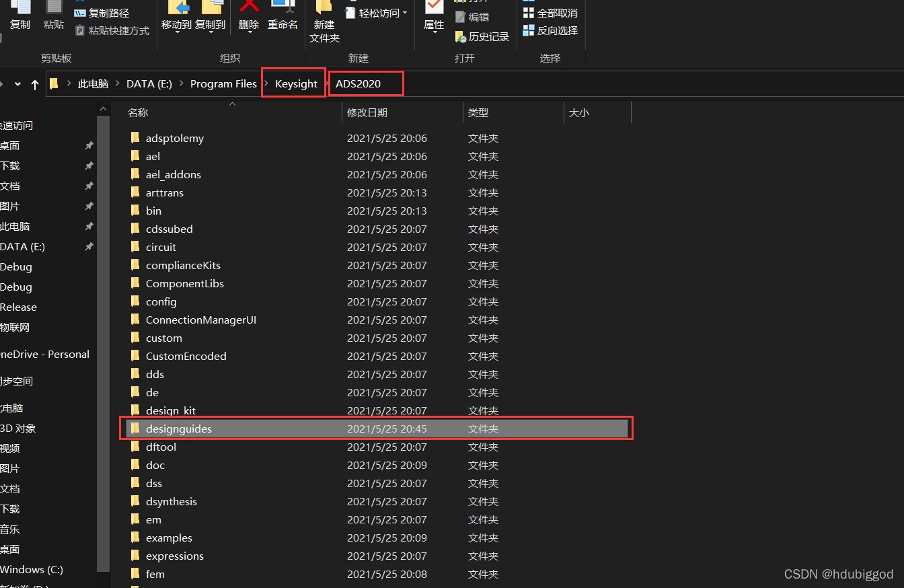Open Windows (C:) in navigation pane
This screenshot has width=904, height=588.
[x=32, y=570]
